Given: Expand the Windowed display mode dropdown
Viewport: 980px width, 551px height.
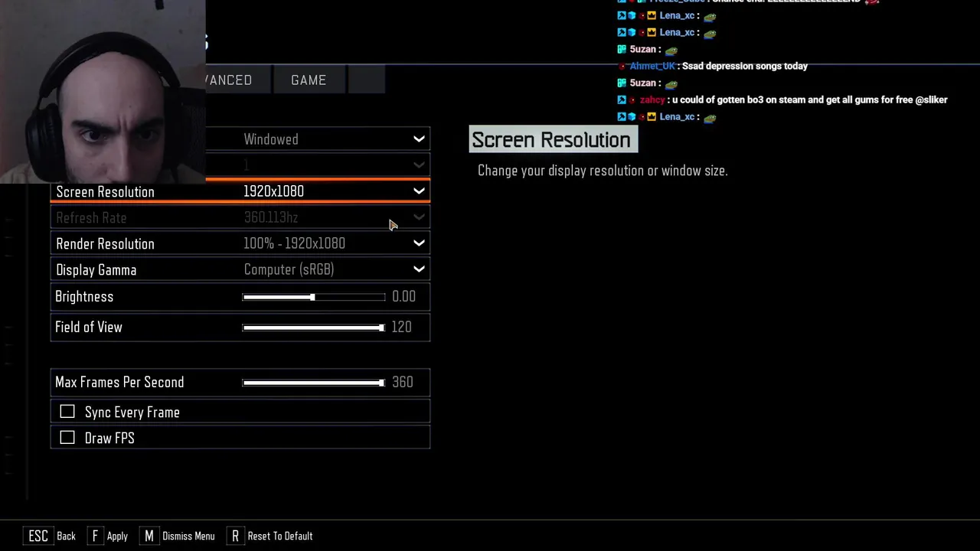Looking at the screenshot, I should pyautogui.click(x=419, y=139).
